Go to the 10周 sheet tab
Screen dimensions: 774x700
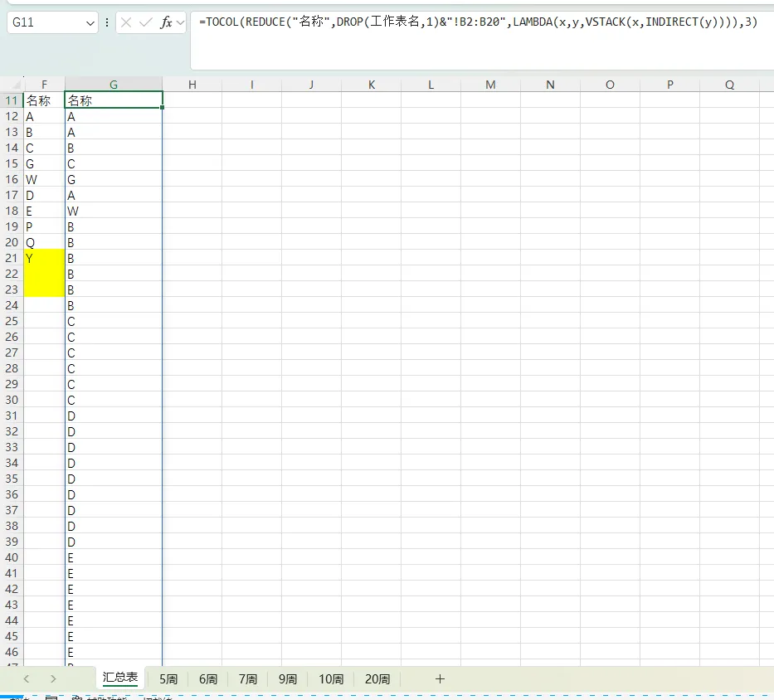click(331, 678)
